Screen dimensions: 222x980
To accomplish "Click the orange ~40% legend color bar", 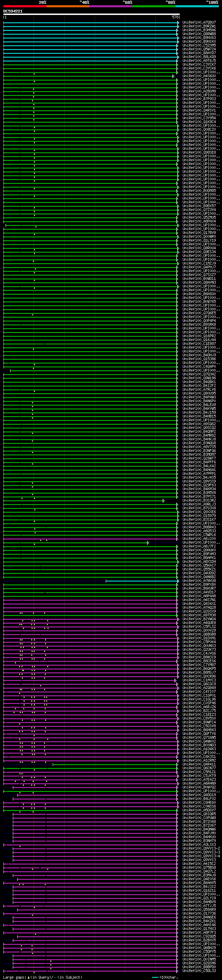I will pos(68,7).
